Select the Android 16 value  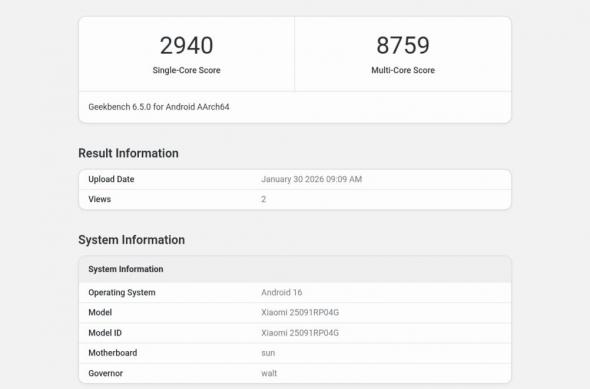[x=282, y=292]
